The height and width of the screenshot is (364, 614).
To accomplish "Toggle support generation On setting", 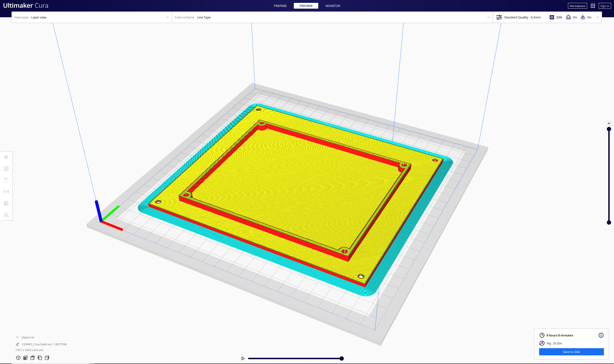I will point(572,17).
